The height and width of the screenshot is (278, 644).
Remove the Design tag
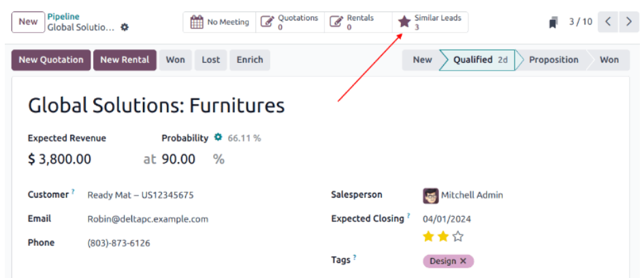point(464,261)
